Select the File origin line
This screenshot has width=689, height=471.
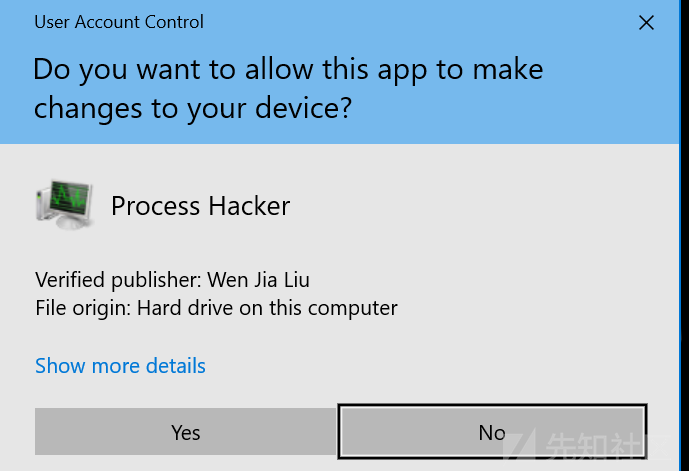(216, 308)
